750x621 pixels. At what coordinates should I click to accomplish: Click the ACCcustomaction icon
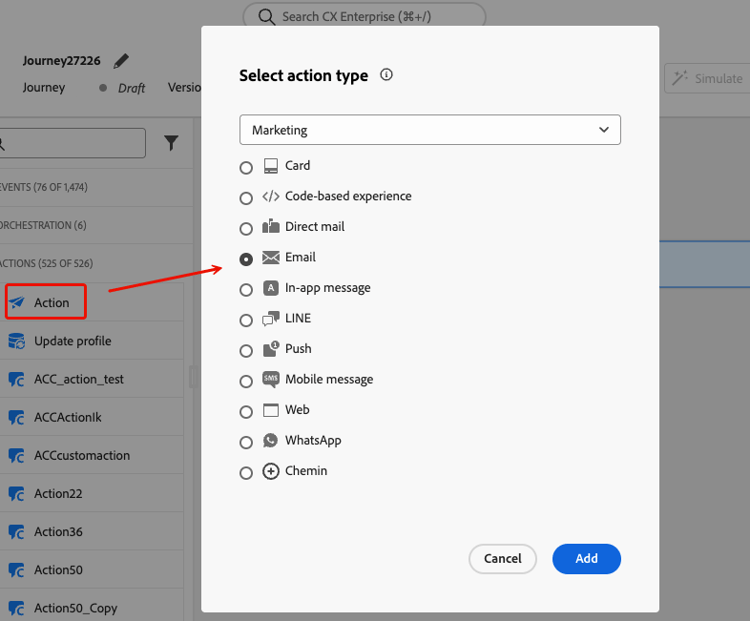click(17, 455)
